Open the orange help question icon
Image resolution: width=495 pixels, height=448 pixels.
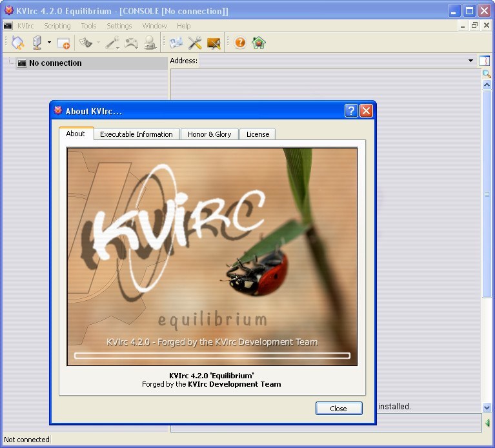click(x=240, y=43)
